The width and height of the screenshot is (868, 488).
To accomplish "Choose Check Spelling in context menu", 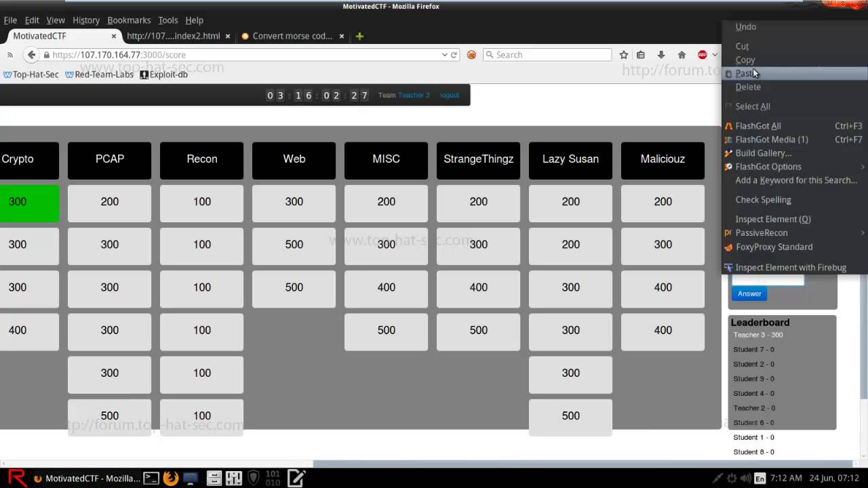I will (795, 200).
